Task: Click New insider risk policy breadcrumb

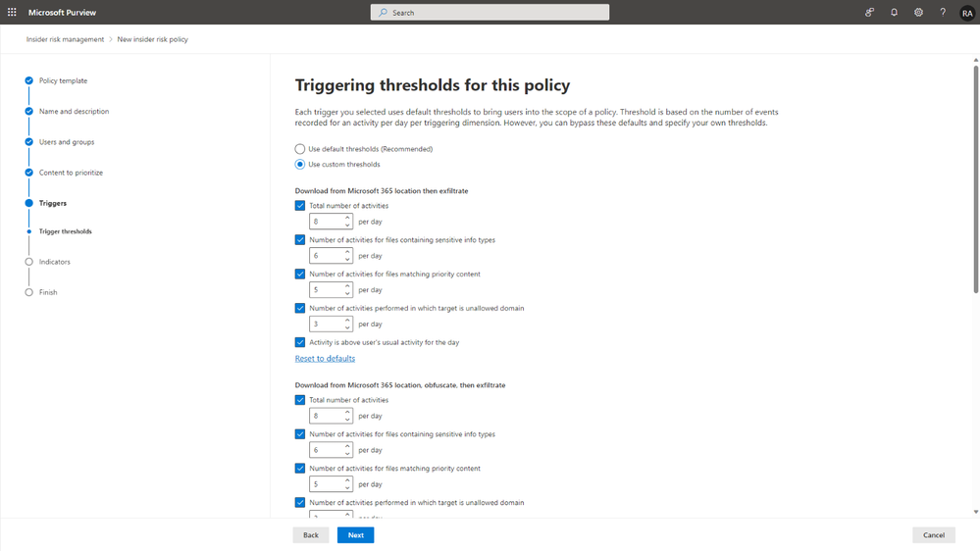Action: tap(152, 39)
